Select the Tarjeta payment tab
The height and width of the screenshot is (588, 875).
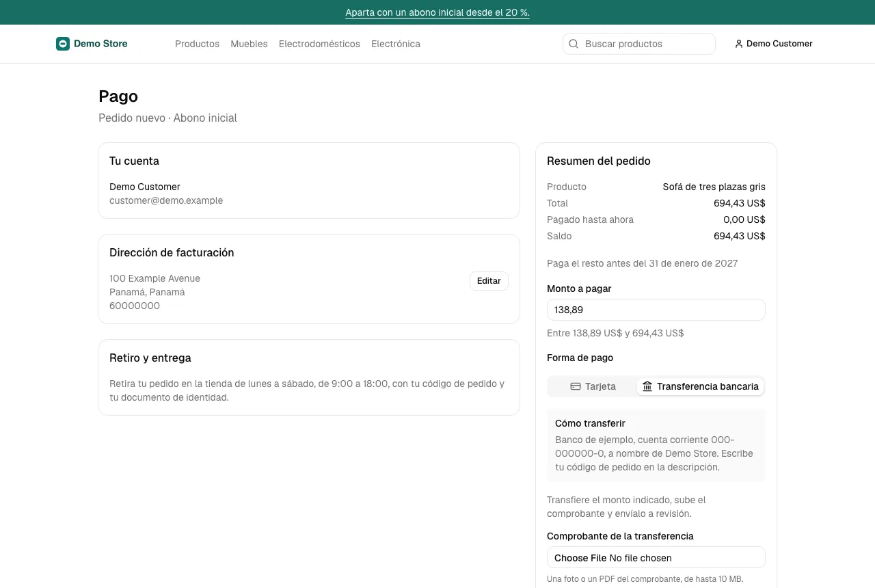[x=593, y=386]
